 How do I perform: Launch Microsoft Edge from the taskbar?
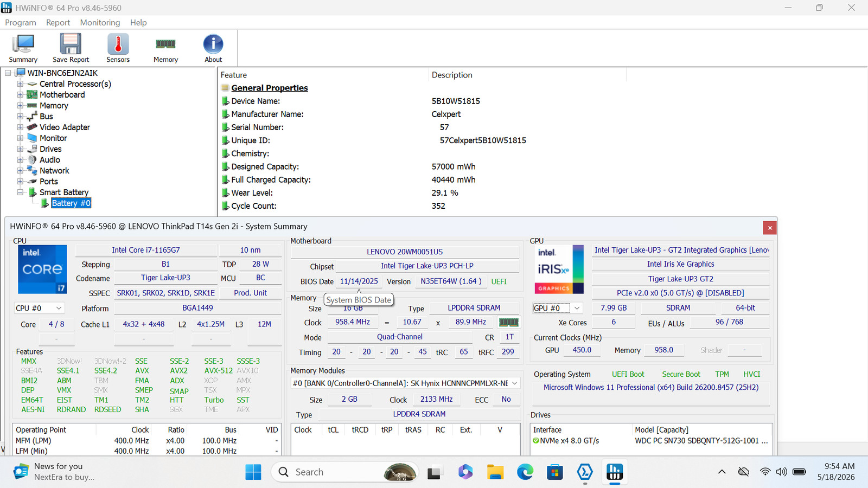[x=525, y=472]
